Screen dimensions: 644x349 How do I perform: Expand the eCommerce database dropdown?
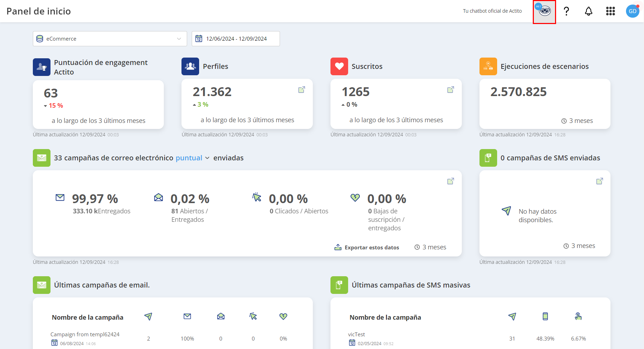click(110, 39)
